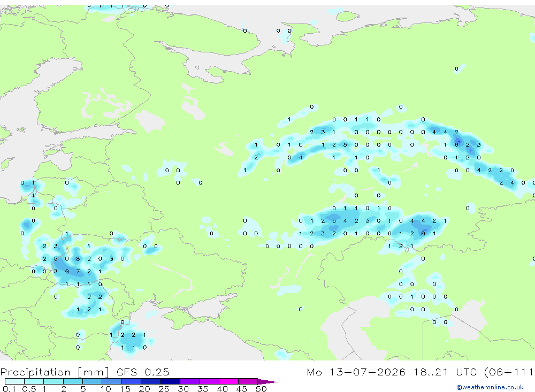Click the '35' legend scale label
This screenshot has height=392, width=535.
coord(203,389)
